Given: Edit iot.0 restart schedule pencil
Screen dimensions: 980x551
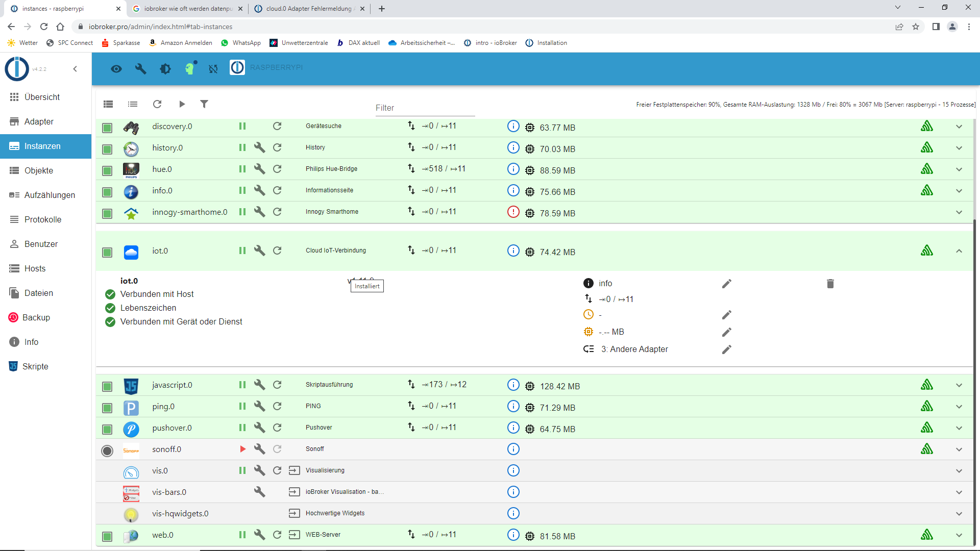Looking at the screenshot, I should (727, 315).
